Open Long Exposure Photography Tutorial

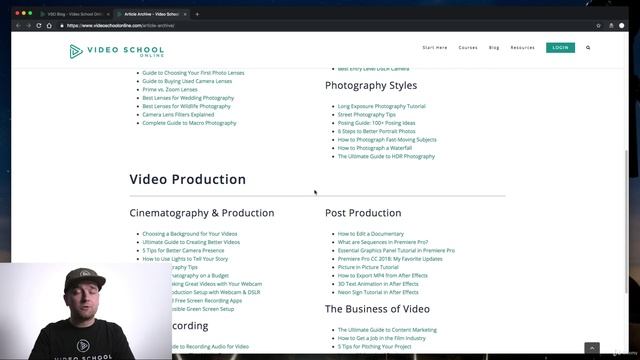coord(381,106)
